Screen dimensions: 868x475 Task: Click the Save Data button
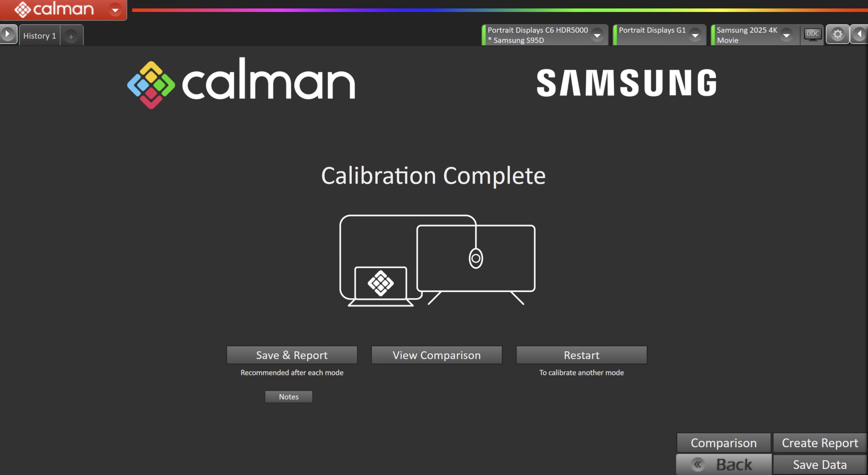pos(820,464)
